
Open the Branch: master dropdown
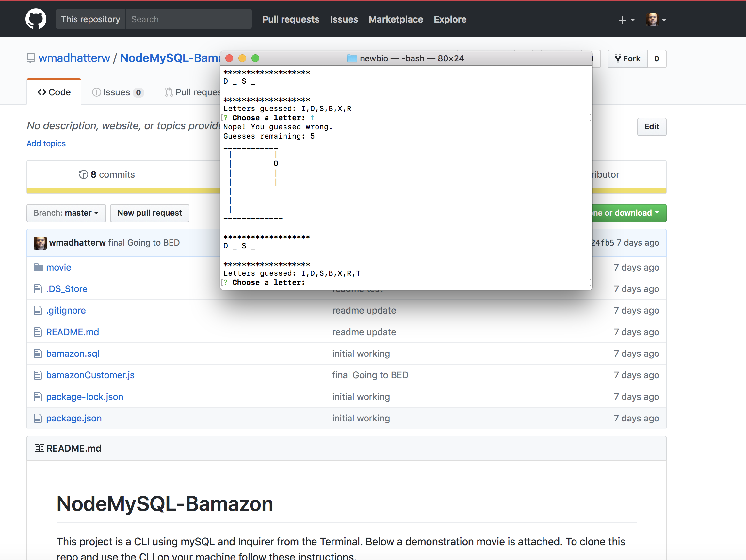pos(66,213)
